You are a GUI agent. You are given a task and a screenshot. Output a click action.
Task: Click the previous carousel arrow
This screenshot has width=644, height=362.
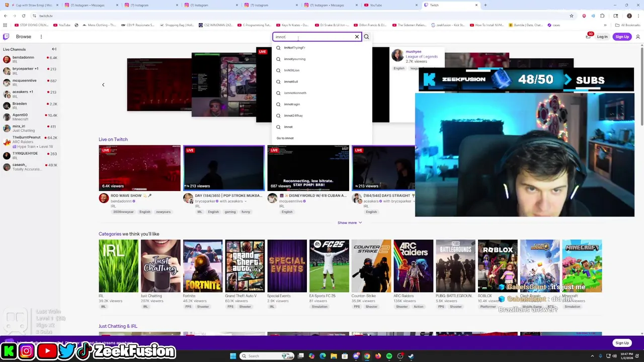pyautogui.click(x=103, y=84)
